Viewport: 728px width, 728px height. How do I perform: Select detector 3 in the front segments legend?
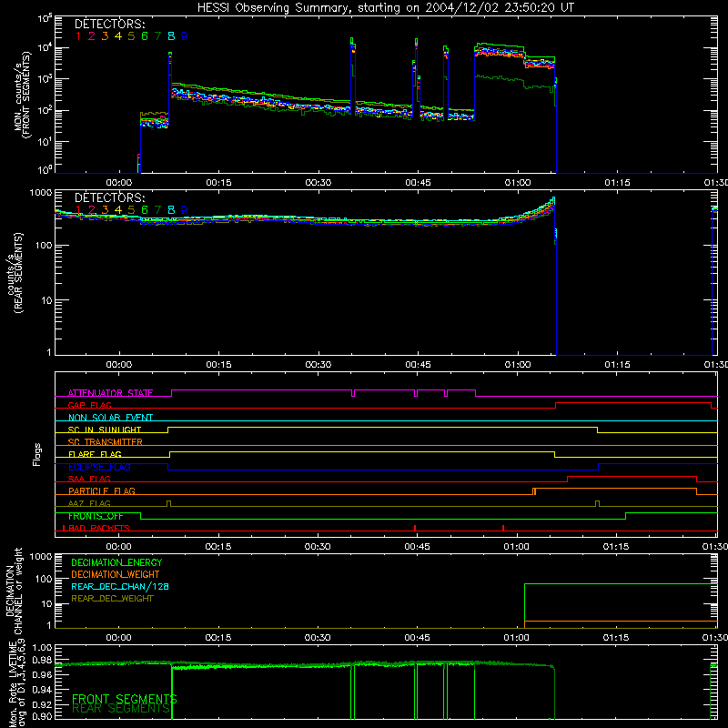pyautogui.click(x=105, y=36)
